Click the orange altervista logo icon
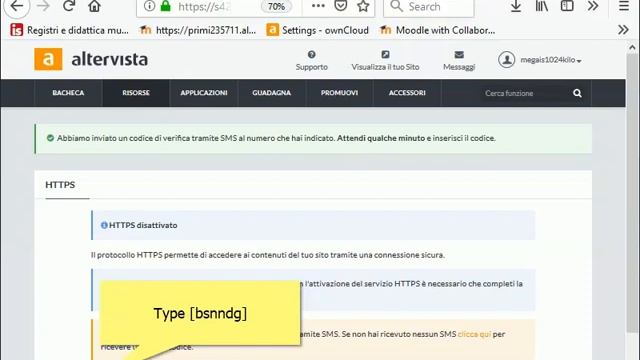 (48, 59)
